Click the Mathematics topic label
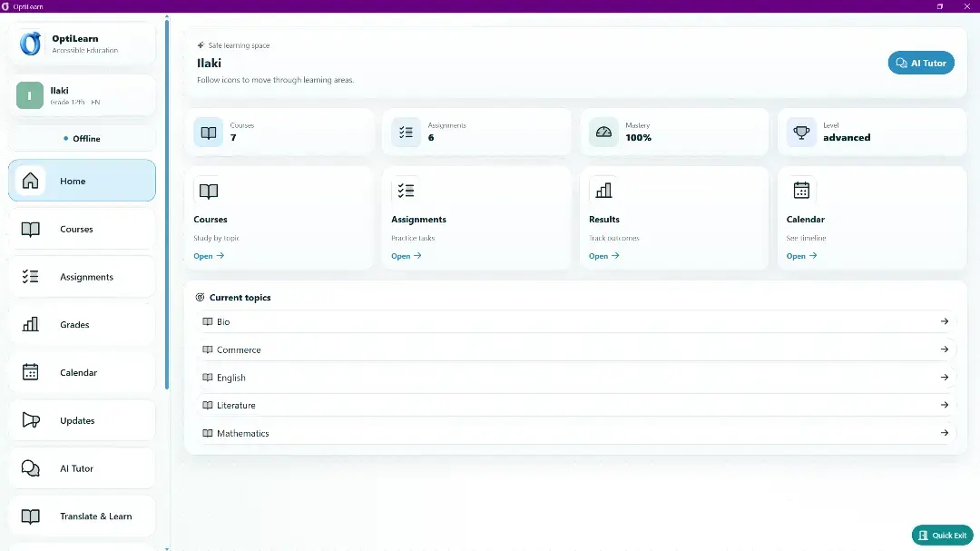Viewport: 980px width, 551px height. [242, 433]
